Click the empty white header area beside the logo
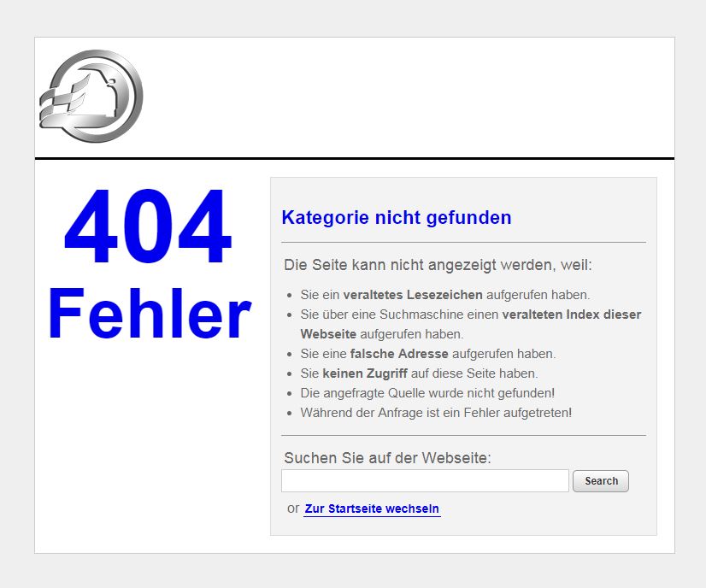This screenshot has height=588, width=706. tap(410, 96)
